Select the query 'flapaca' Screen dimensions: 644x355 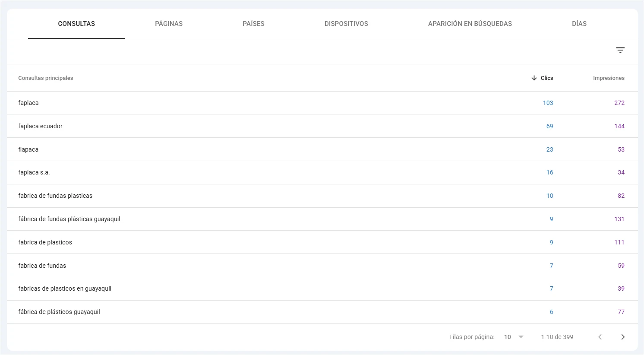tap(28, 149)
